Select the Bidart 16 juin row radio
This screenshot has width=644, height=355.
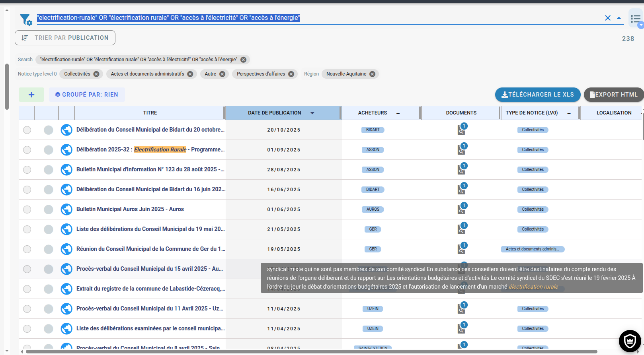[x=27, y=190]
